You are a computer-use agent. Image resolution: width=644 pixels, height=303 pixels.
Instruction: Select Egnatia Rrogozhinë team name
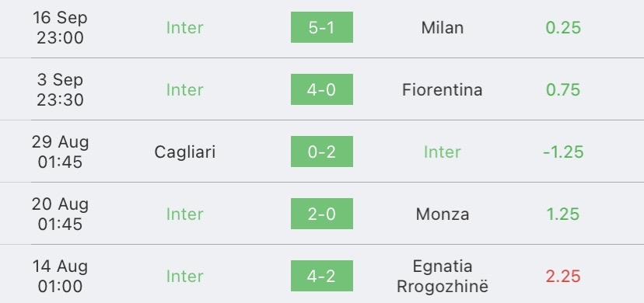coord(443,276)
